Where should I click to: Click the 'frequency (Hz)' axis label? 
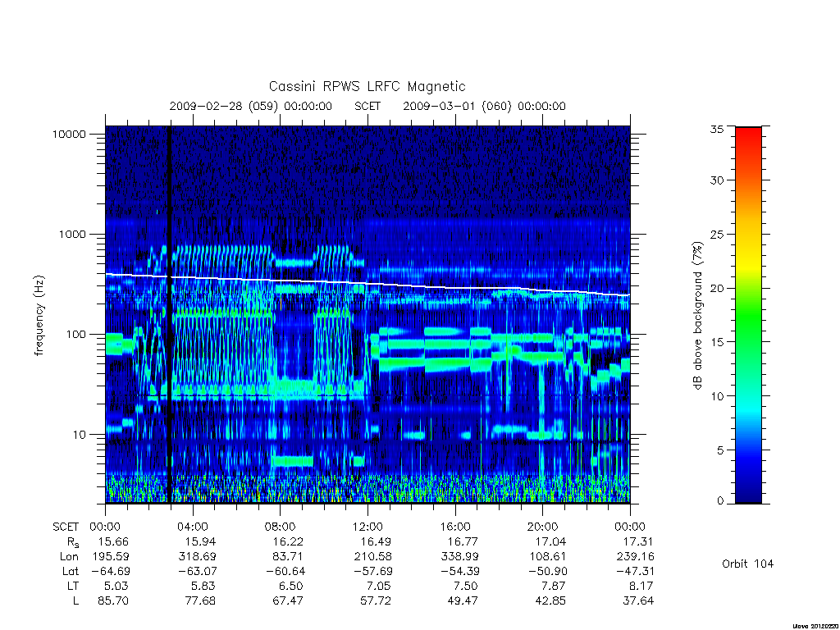click(39, 316)
